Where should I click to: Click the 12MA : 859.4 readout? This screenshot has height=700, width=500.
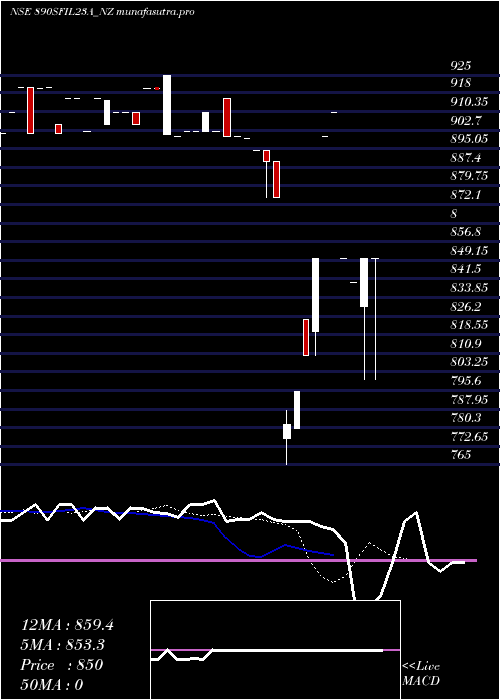point(67,625)
